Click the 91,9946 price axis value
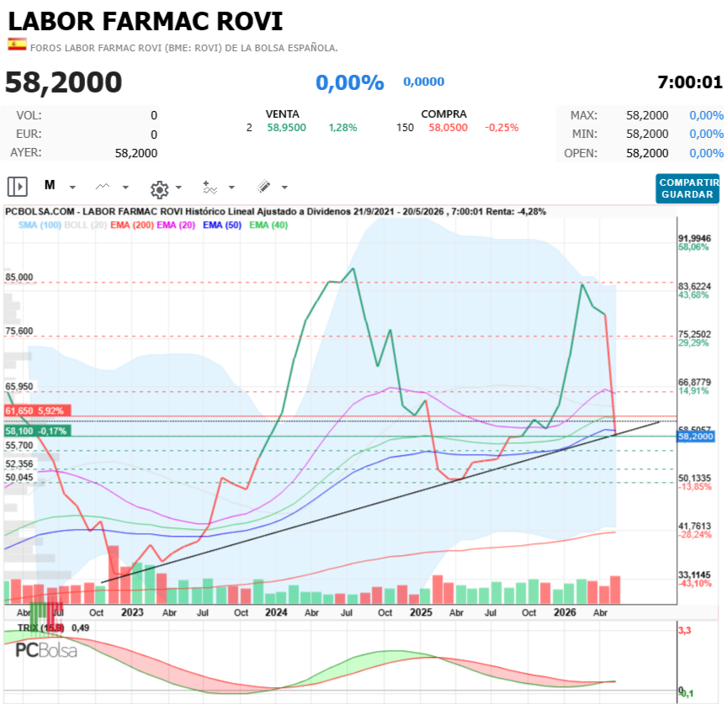 point(694,239)
